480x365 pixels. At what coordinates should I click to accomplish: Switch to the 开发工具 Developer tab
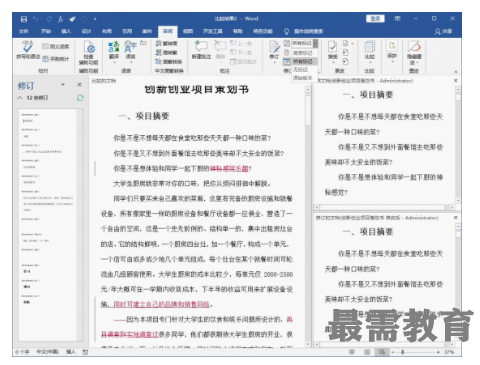tap(213, 31)
